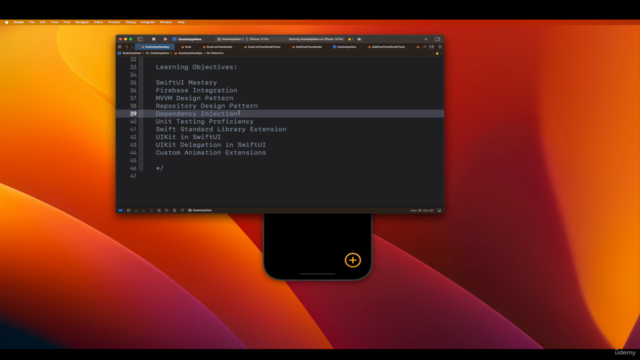Image resolution: width=640 pixels, height=360 pixels.
Task: Open the Apple menu
Action: [x=7, y=22]
